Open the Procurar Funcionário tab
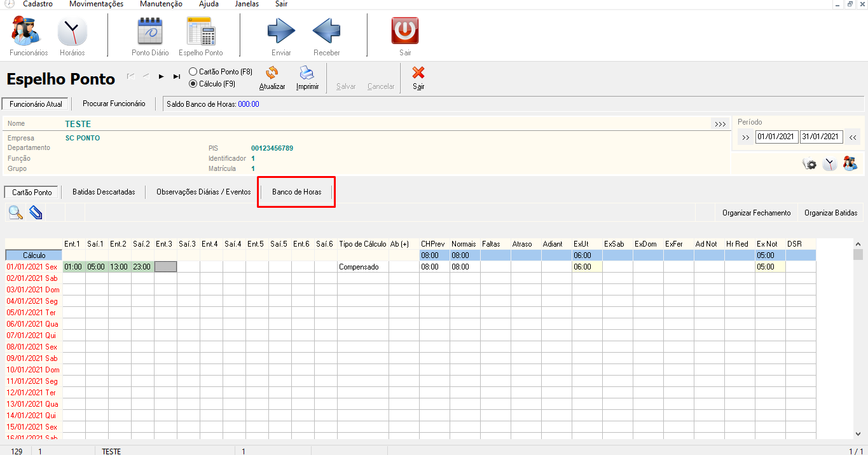Image resolution: width=868 pixels, height=455 pixels. point(114,104)
